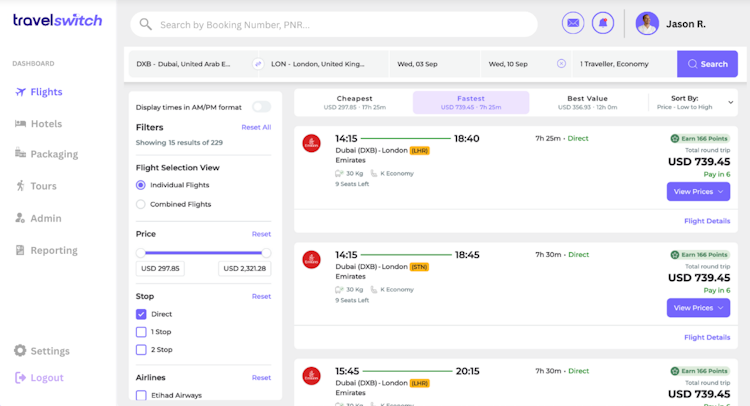The image size is (750, 406).
Task: Open the traveller and class selector
Action: pyautogui.click(x=624, y=64)
